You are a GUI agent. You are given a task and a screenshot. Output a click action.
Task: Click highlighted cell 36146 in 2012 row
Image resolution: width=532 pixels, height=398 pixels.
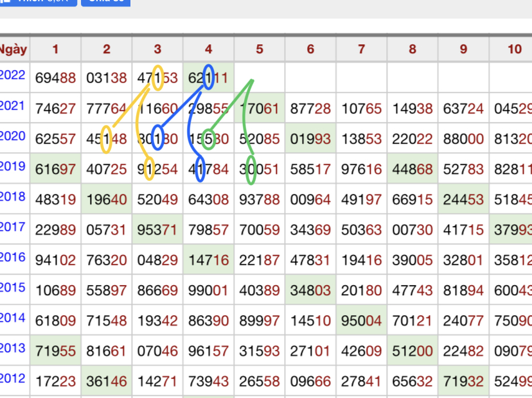tap(107, 382)
